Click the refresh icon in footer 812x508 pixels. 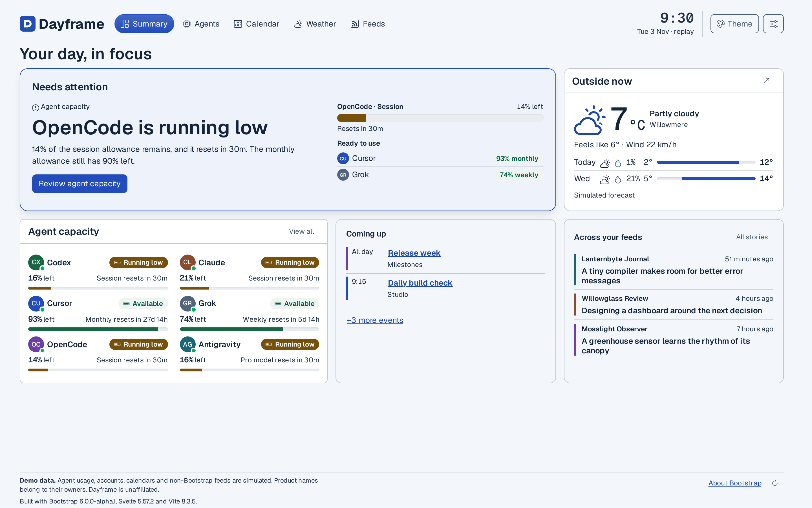pyautogui.click(x=775, y=483)
